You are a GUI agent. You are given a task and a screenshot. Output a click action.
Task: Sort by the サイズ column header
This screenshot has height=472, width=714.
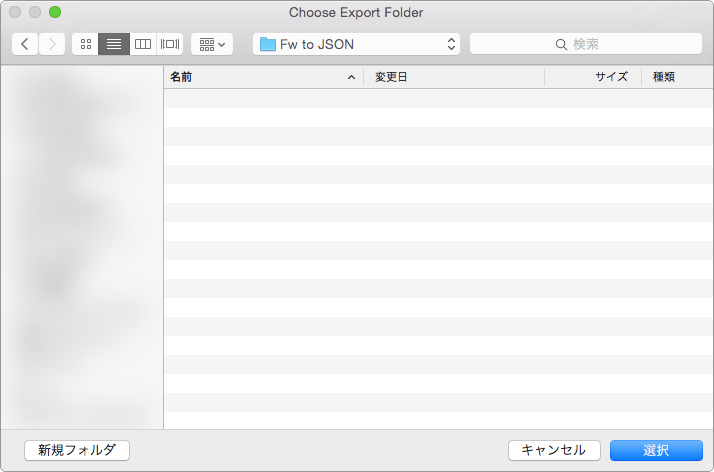point(593,77)
